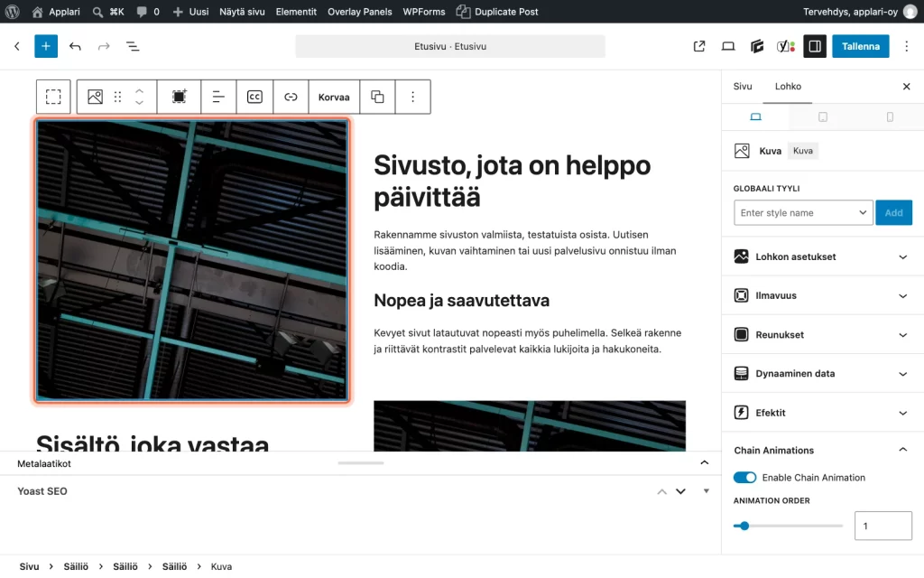Open Overlay Panels admin bar item
This screenshot has height=578, width=924.
pos(359,11)
